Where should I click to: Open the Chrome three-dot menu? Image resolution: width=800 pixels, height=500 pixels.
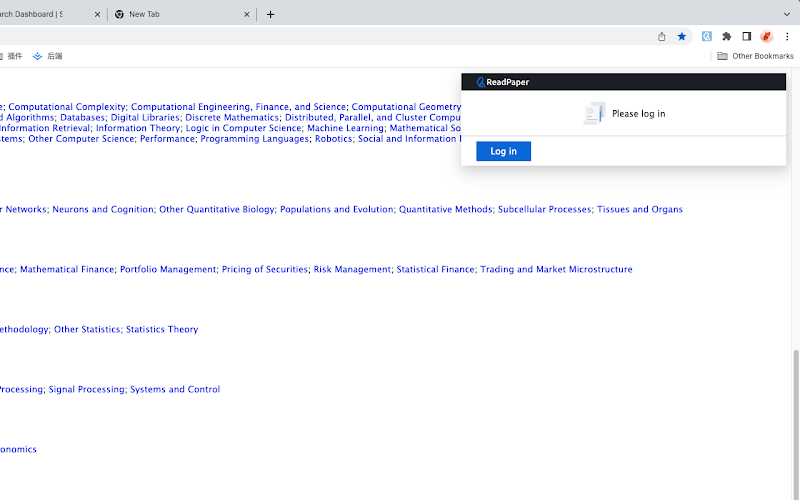tap(787, 36)
